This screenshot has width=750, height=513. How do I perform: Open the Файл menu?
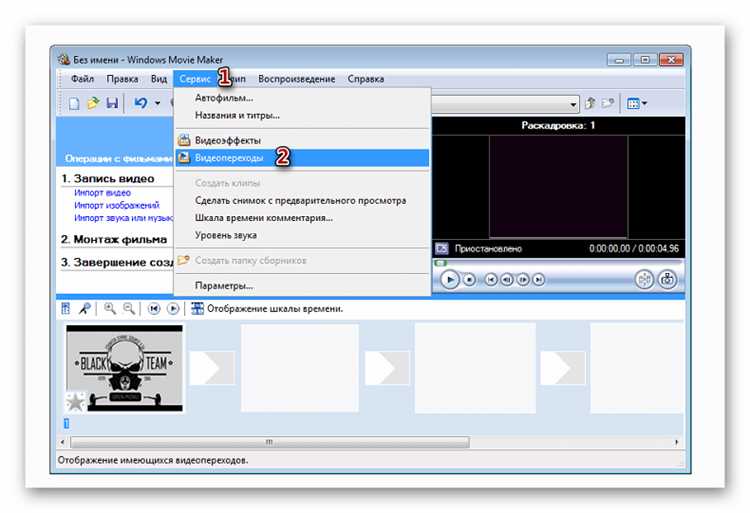(x=82, y=79)
